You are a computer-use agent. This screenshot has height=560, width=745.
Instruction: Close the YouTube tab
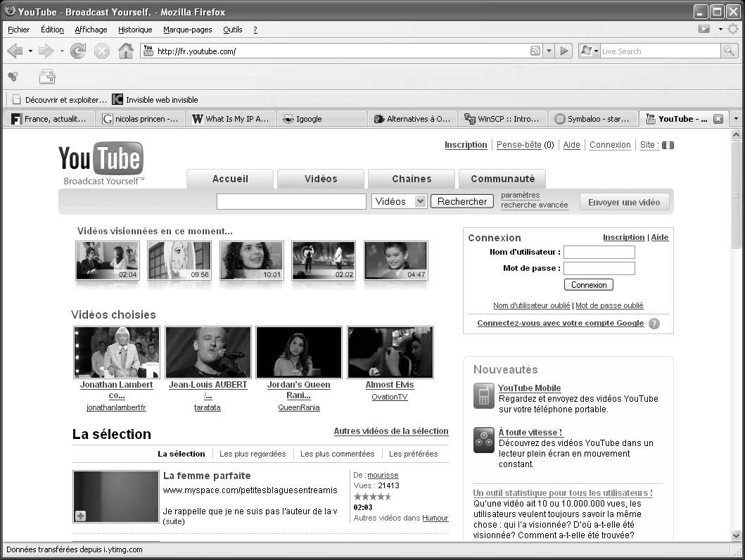(718, 119)
